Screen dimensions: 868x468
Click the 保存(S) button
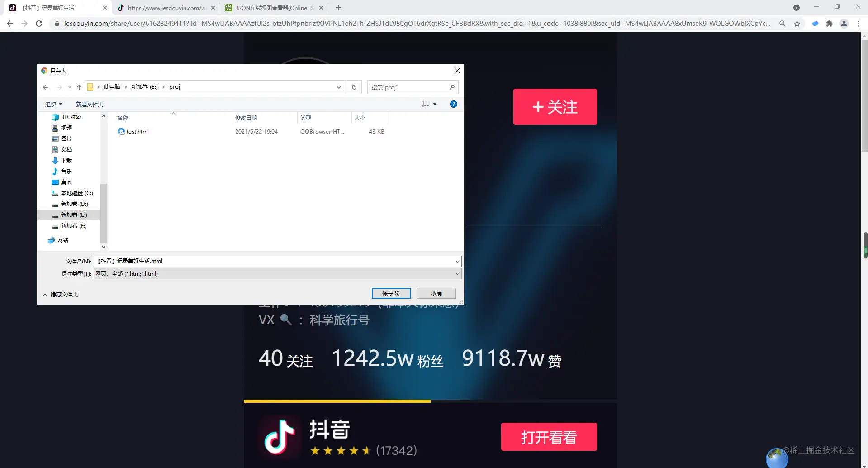coord(391,293)
